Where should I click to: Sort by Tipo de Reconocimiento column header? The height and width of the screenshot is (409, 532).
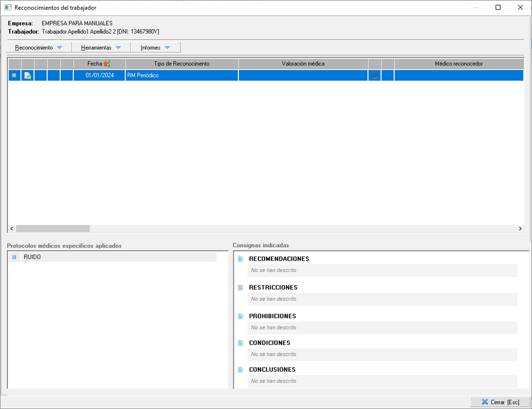click(x=182, y=64)
